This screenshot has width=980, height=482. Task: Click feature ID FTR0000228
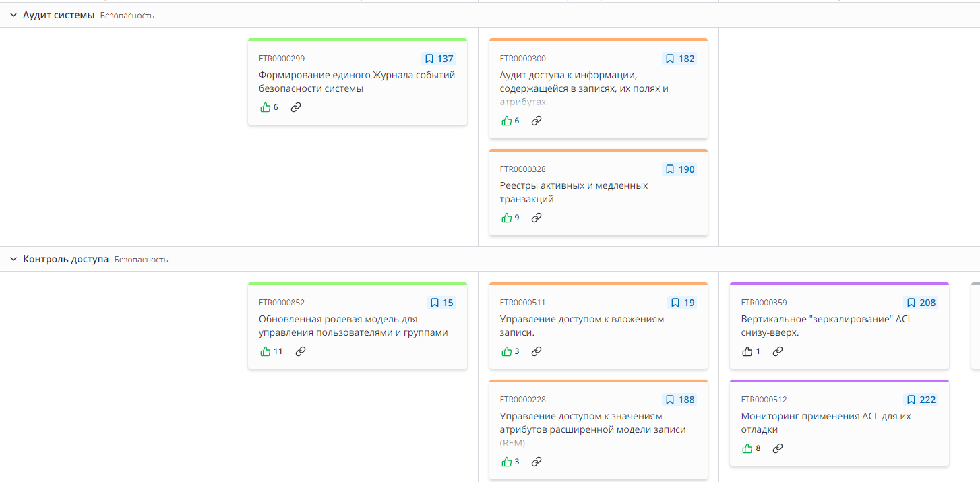coord(523,400)
